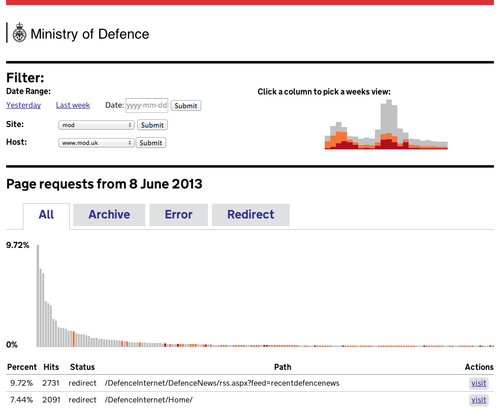The width and height of the screenshot is (500, 408).
Task: Submit the Site filter selection
Action: click(x=152, y=125)
